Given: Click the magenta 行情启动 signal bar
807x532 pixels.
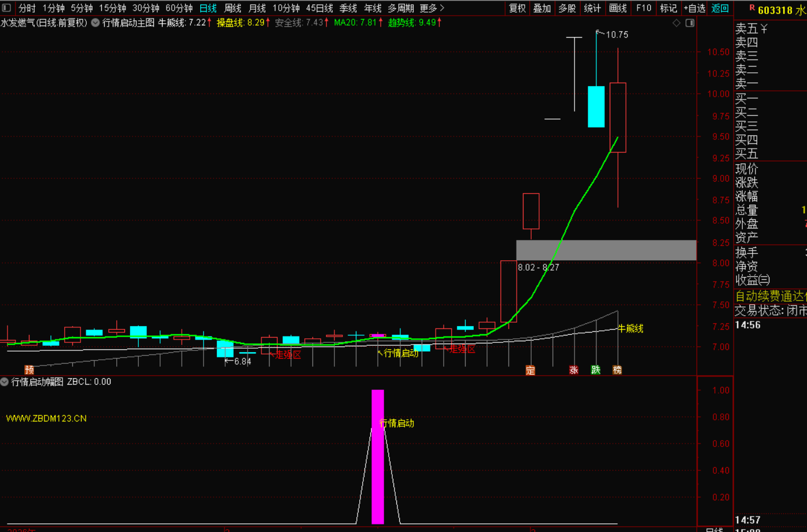Looking at the screenshot, I should click(377, 457).
